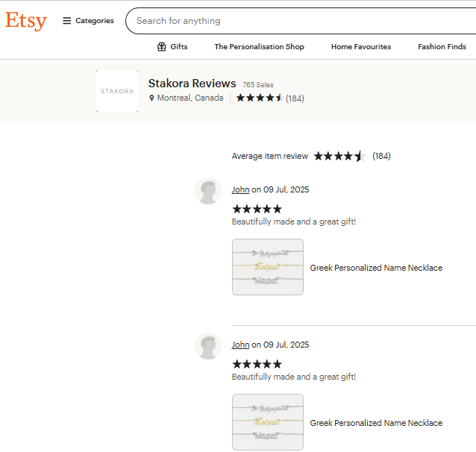
Task: Open John's profile from the second review
Action: pyautogui.click(x=240, y=345)
